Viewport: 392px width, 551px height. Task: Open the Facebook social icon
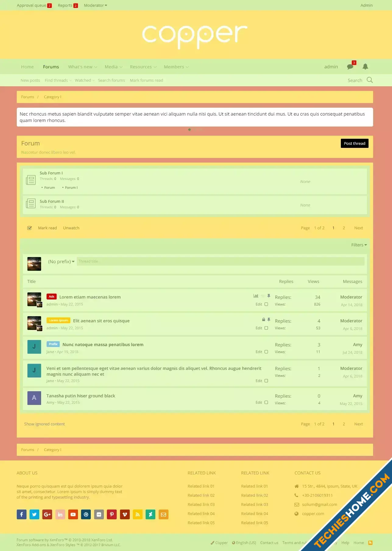pyautogui.click(x=21, y=514)
